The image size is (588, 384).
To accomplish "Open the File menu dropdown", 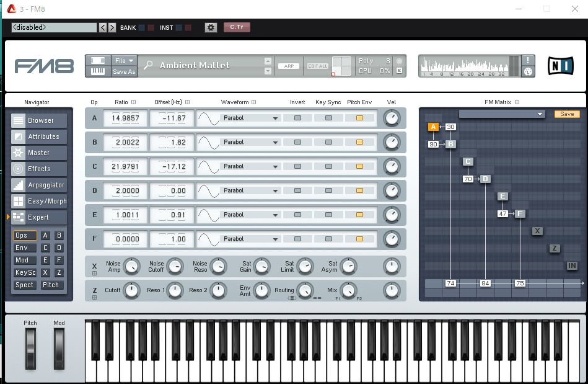I will pyautogui.click(x=124, y=60).
